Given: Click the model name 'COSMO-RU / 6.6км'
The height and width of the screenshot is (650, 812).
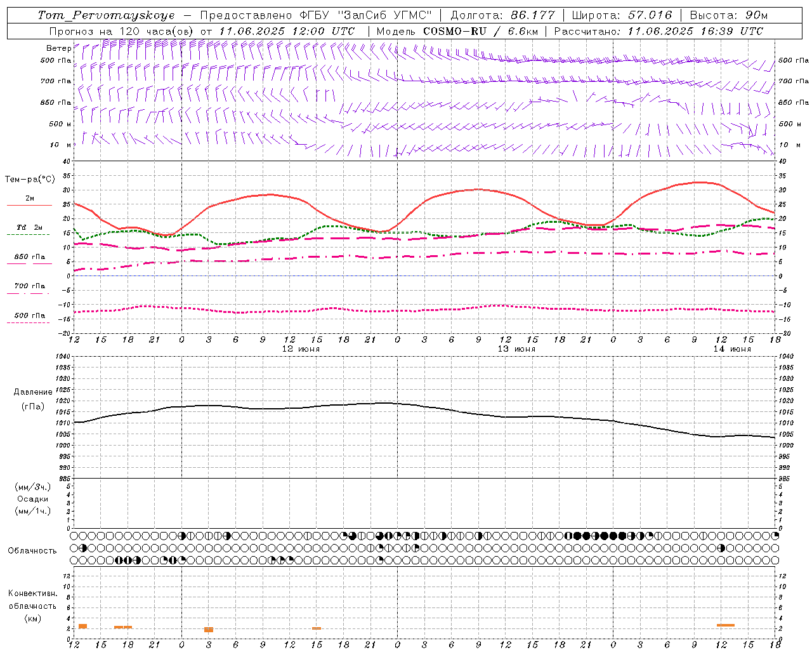Looking at the screenshot, I should click(x=480, y=31).
